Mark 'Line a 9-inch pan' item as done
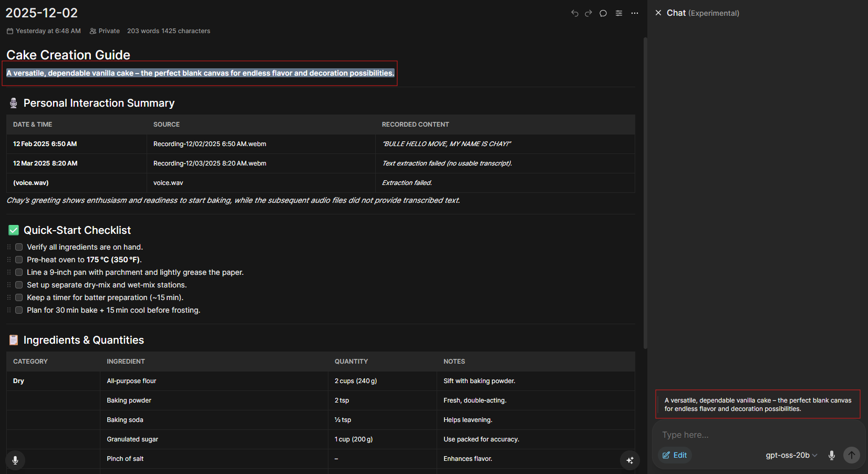This screenshot has height=474, width=868. coord(19,272)
